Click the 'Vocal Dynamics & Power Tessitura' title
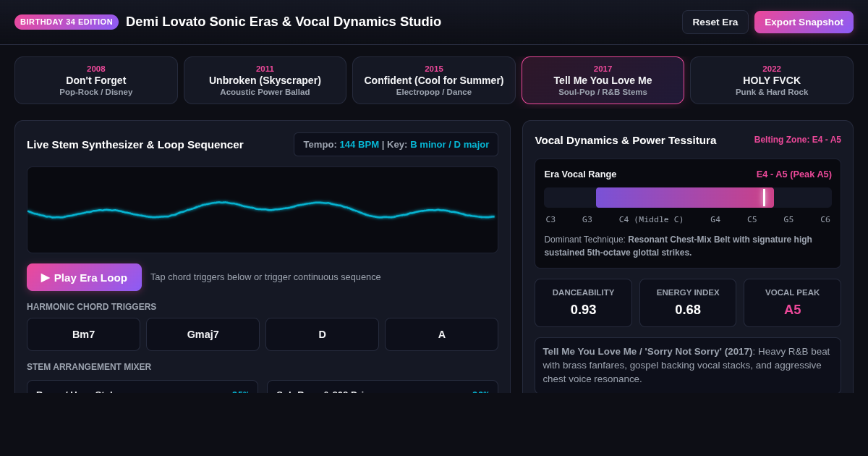868x456 pixels. 626,140
